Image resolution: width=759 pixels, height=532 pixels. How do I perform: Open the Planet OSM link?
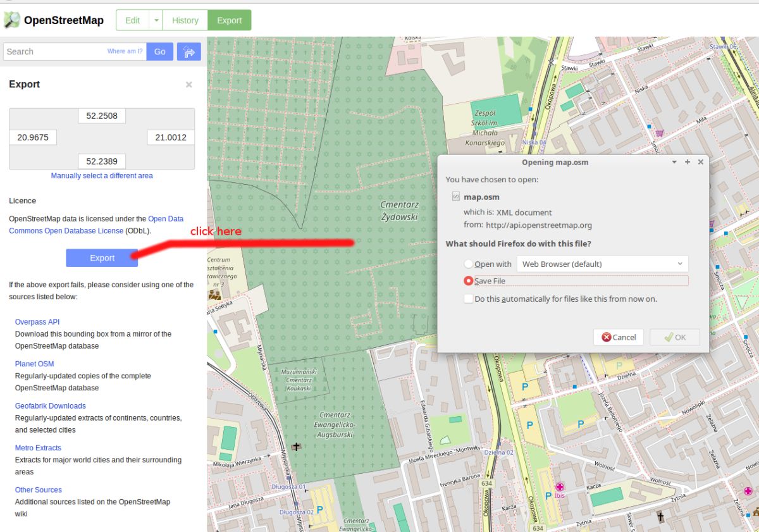pyautogui.click(x=35, y=364)
